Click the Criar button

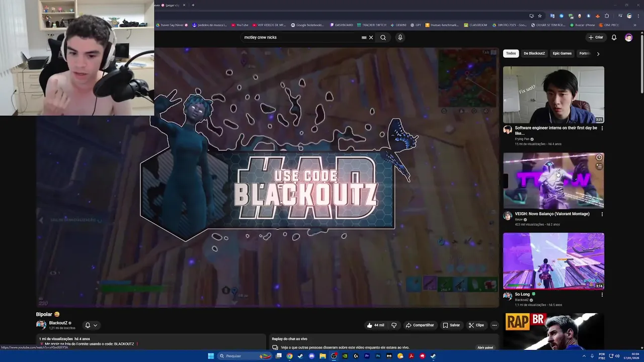click(596, 37)
